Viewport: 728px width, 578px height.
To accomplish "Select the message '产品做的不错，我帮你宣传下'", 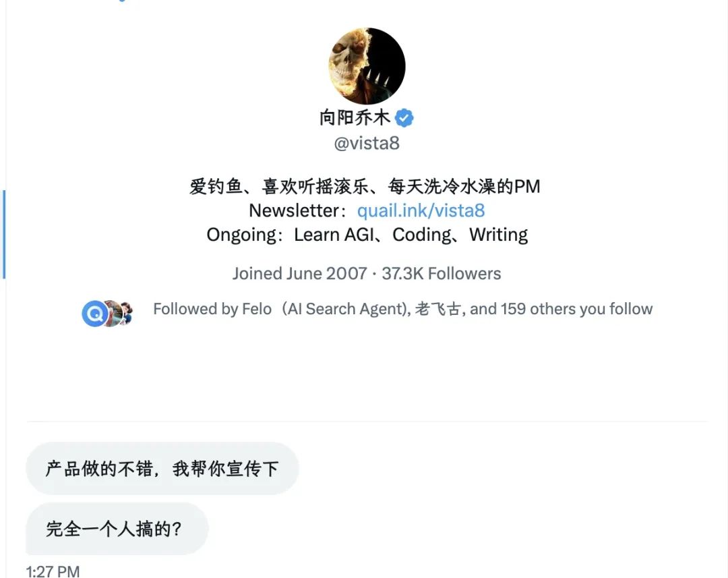I will [x=162, y=468].
